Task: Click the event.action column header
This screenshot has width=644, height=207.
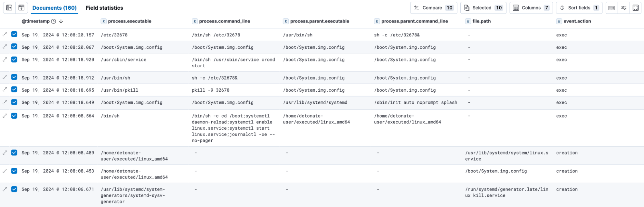Action: pyautogui.click(x=577, y=21)
